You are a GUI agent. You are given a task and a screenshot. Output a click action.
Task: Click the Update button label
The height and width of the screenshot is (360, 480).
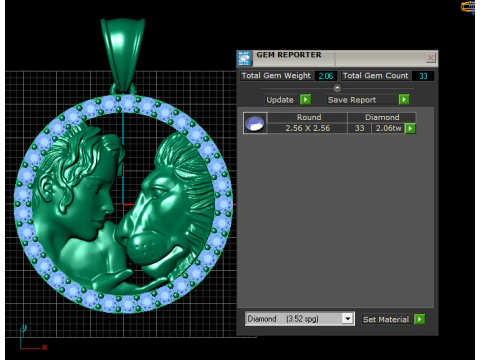pyautogui.click(x=280, y=100)
